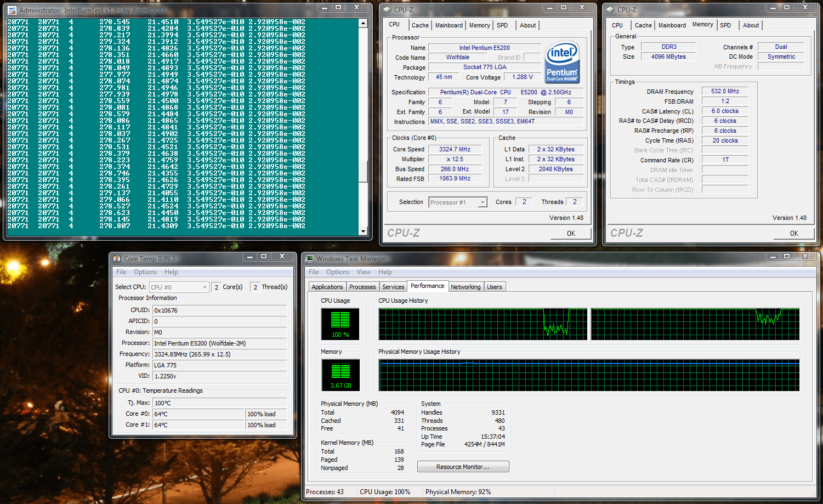Image resolution: width=823 pixels, height=504 pixels.
Task: Open Users tab in Task Manager
Action: click(495, 287)
